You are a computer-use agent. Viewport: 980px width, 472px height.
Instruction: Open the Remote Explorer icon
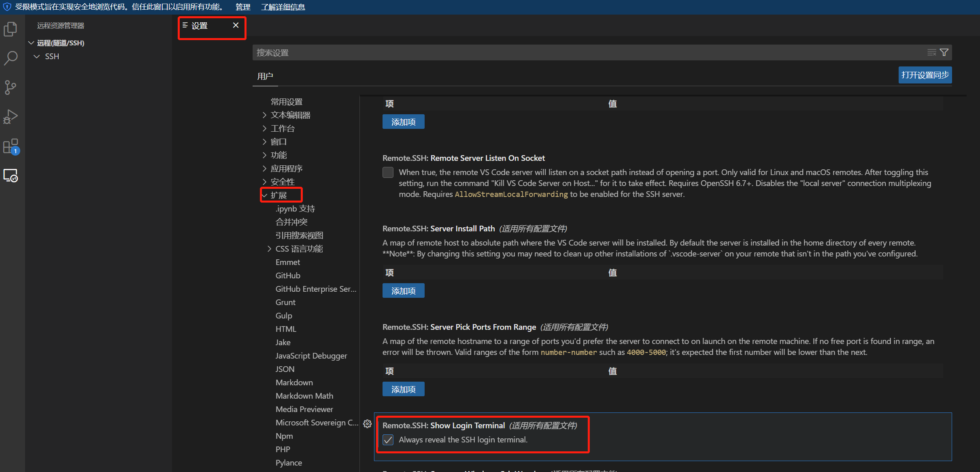(x=11, y=175)
